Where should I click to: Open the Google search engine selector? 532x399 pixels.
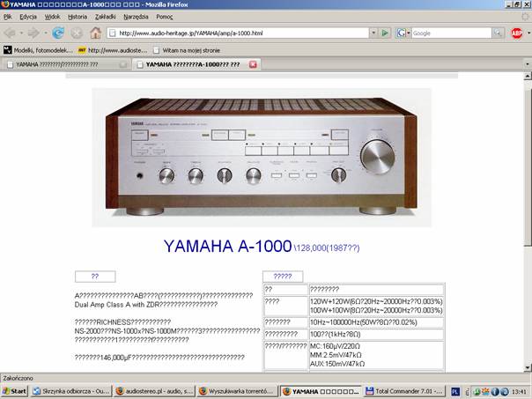tap(403, 33)
